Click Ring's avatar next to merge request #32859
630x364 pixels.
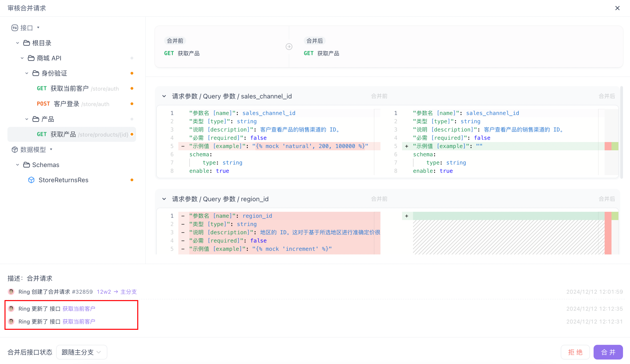click(11, 291)
